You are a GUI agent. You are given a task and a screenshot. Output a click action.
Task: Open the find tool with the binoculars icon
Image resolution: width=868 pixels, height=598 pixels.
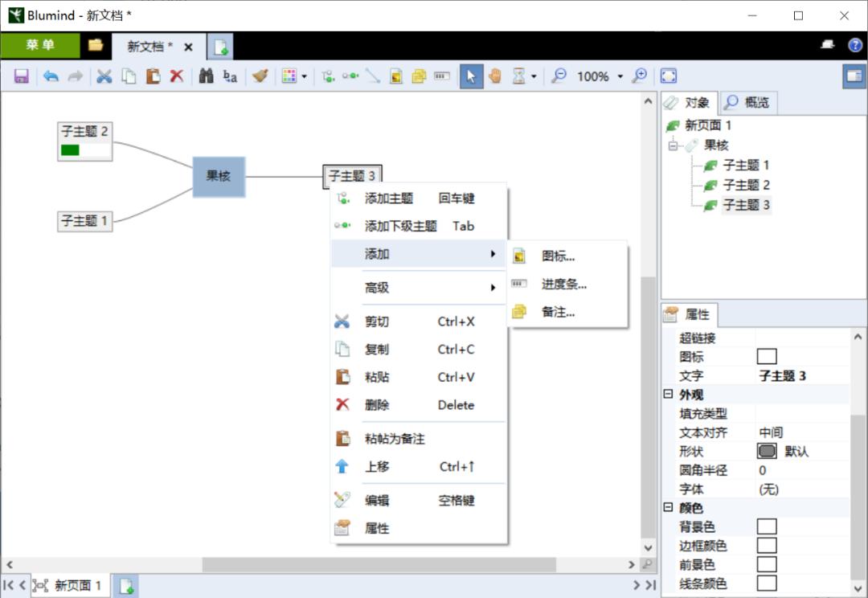click(x=206, y=76)
